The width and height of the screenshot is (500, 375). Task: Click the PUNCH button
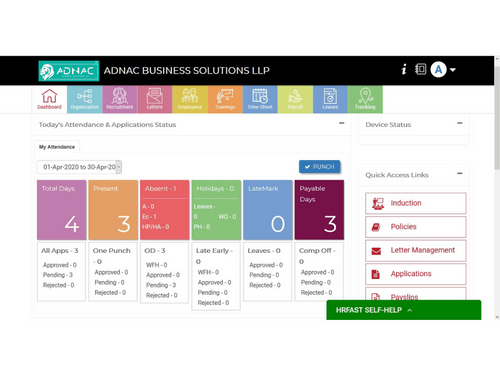tap(320, 167)
